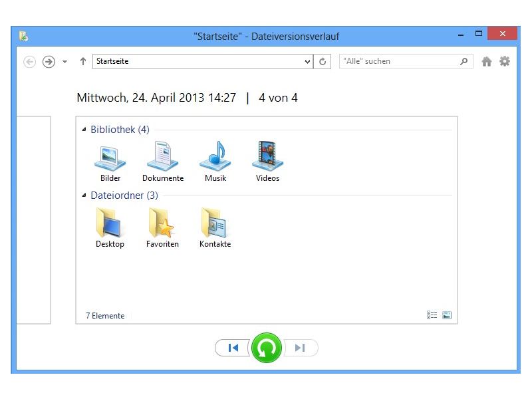Viewport: 532px width, 399px height.
Task: Go to previous version
Action: point(233,348)
